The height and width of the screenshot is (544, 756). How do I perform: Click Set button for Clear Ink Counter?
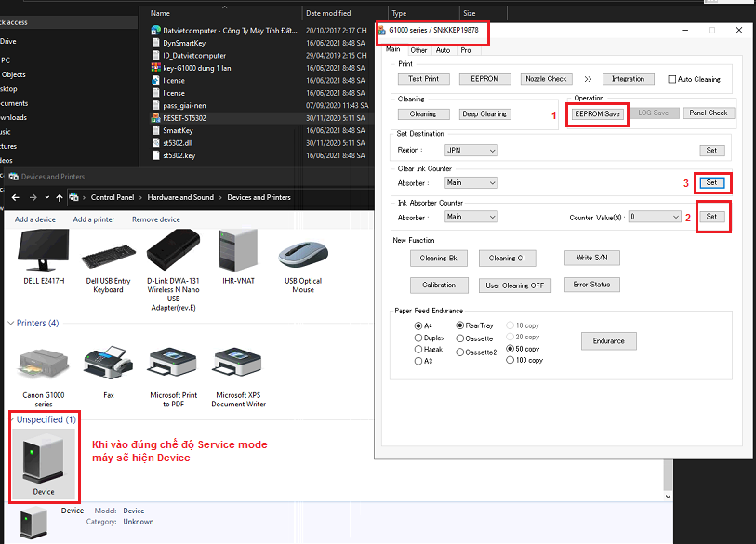[711, 183]
